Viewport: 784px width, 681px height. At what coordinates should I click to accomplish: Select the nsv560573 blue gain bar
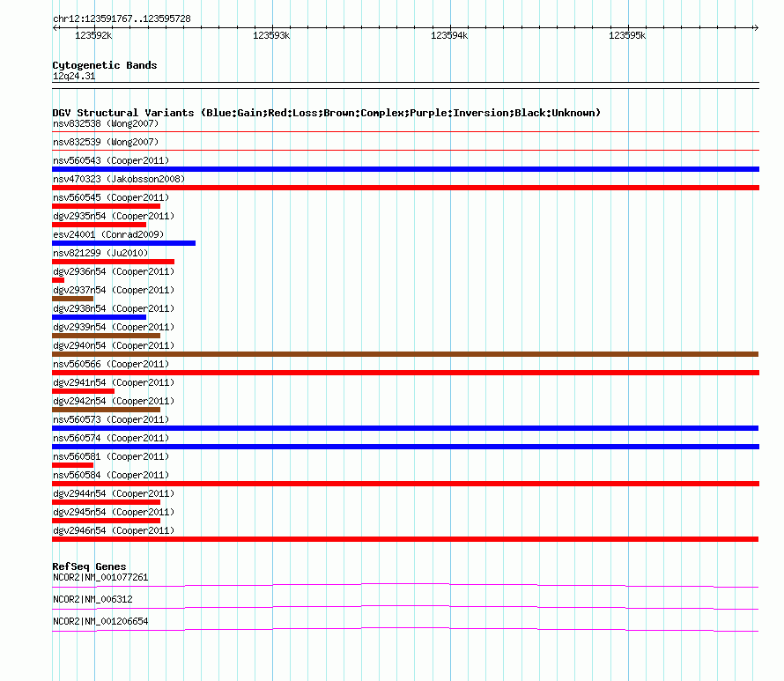click(405, 428)
